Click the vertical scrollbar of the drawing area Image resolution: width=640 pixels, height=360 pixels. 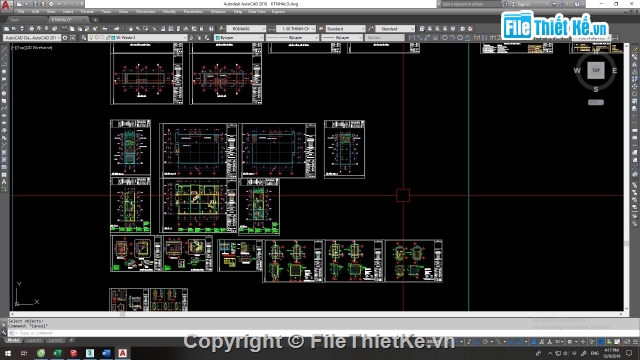627,178
